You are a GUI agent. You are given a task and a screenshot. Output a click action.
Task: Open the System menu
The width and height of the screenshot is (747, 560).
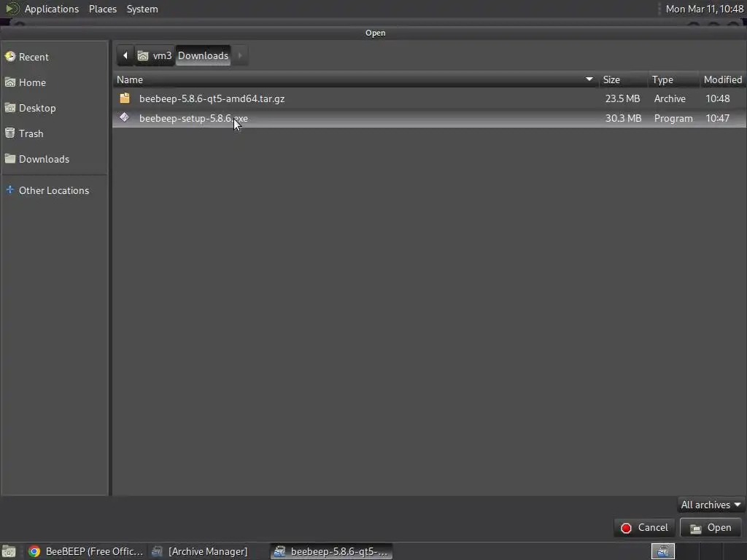142,9
